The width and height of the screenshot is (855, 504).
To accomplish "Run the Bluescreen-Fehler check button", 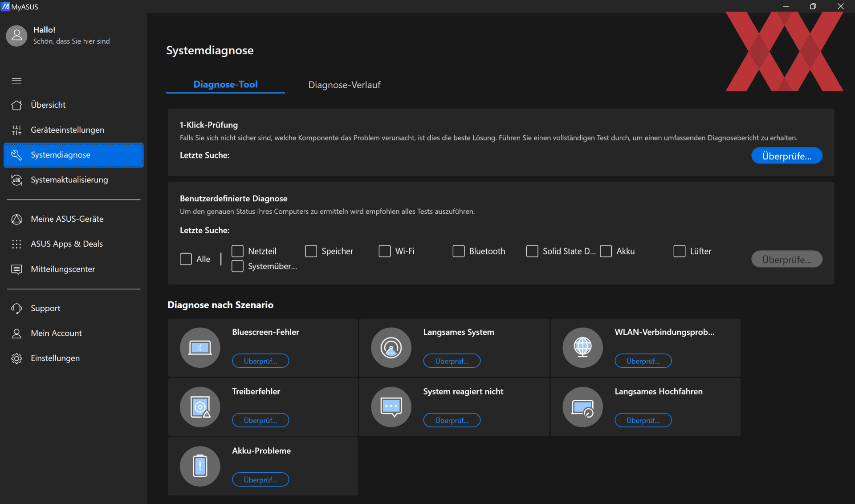I will [x=261, y=361].
